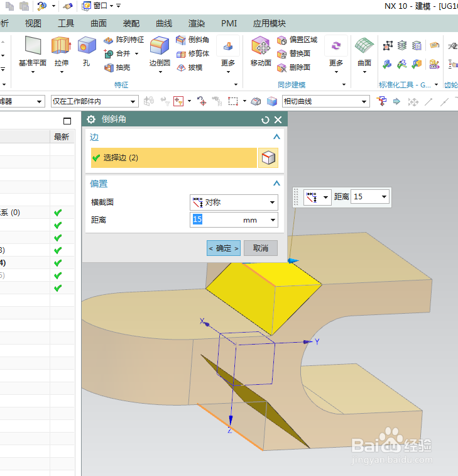Maximize the navigator panel using the square icon
The height and width of the screenshot is (476, 458).
[67, 121]
